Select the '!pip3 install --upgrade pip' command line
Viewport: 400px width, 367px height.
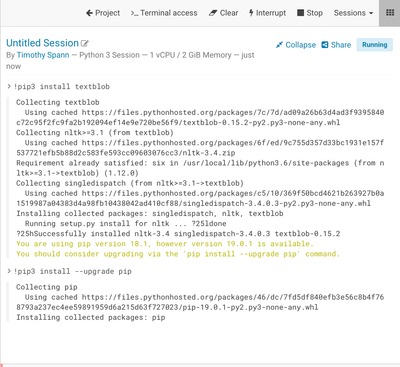coord(73,271)
